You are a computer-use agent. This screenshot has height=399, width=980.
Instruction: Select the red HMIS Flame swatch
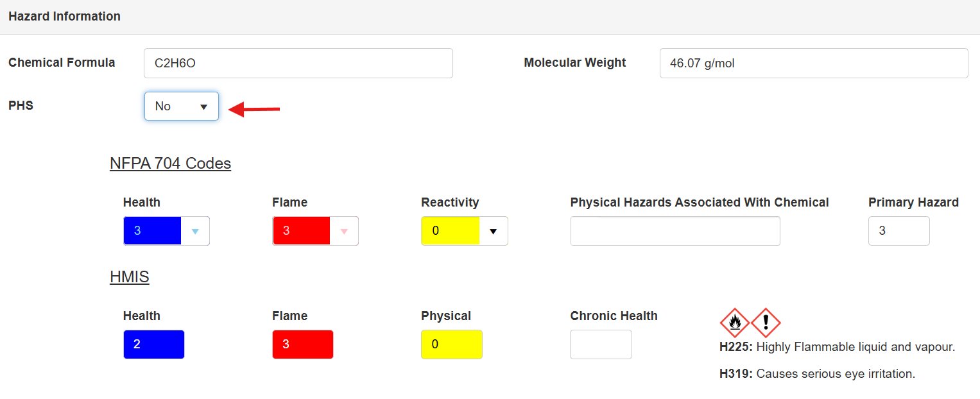pos(302,344)
